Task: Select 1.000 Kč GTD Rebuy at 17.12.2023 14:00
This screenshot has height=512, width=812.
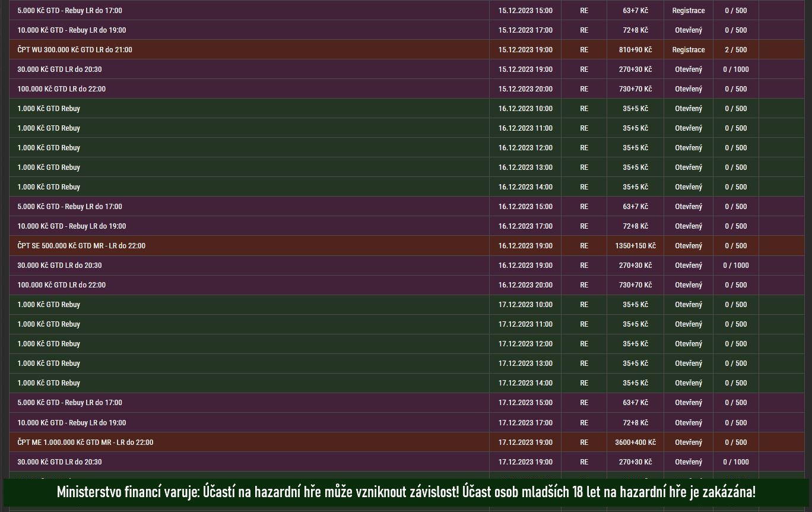Action: [x=49, y=383]
